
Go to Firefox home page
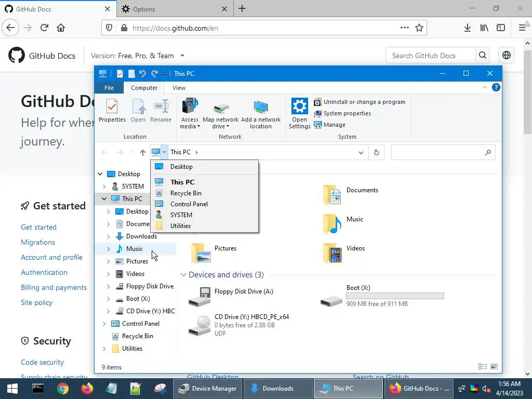(x=61, y=28)
